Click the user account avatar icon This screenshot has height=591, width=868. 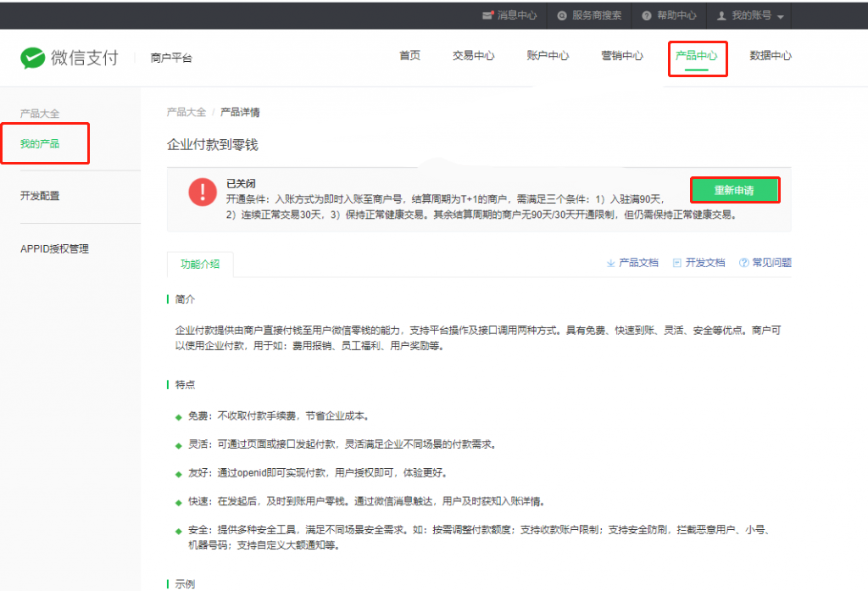[x=722, y=15]
